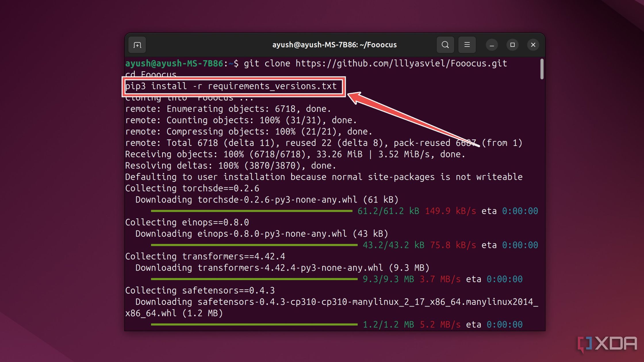Click the line 'remote: Enumerating objects: 6718, done.'
The height and width of the screenshot is (362, 644).
[x=228, y=109]
